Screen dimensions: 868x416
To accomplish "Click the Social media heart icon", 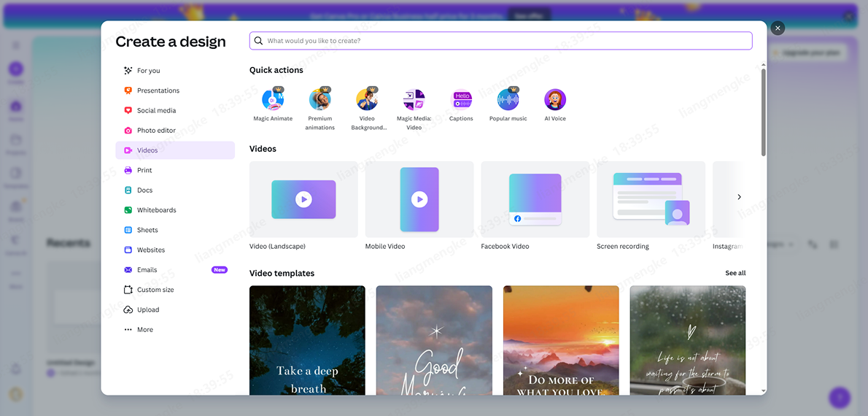I will click(128, 110).
